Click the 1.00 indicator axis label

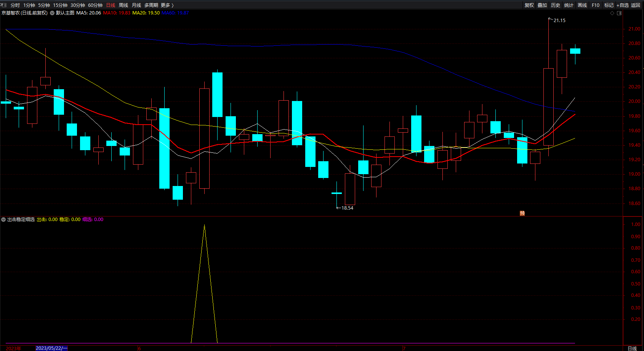[x=636, y=224]
